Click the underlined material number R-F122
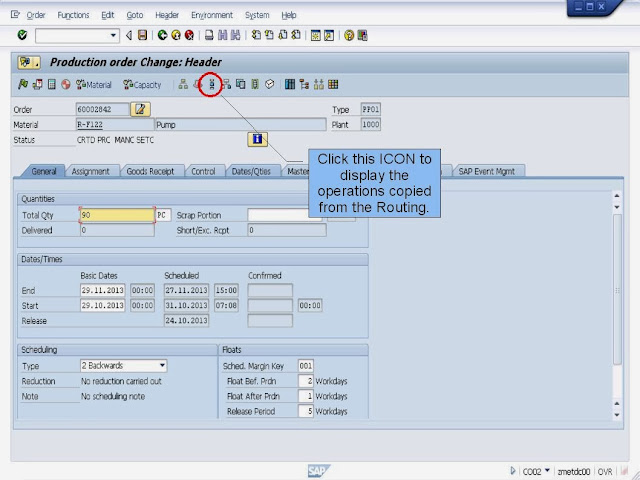Image resolution: width=640 pixels, height=480 pixels. [90, 124]
